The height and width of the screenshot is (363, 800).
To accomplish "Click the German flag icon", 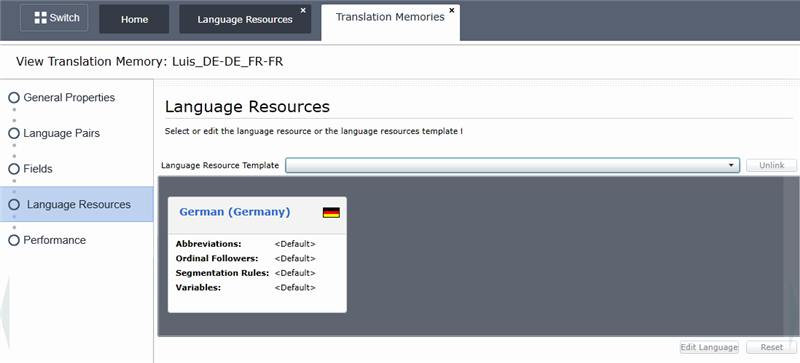I will coord(331,212).
